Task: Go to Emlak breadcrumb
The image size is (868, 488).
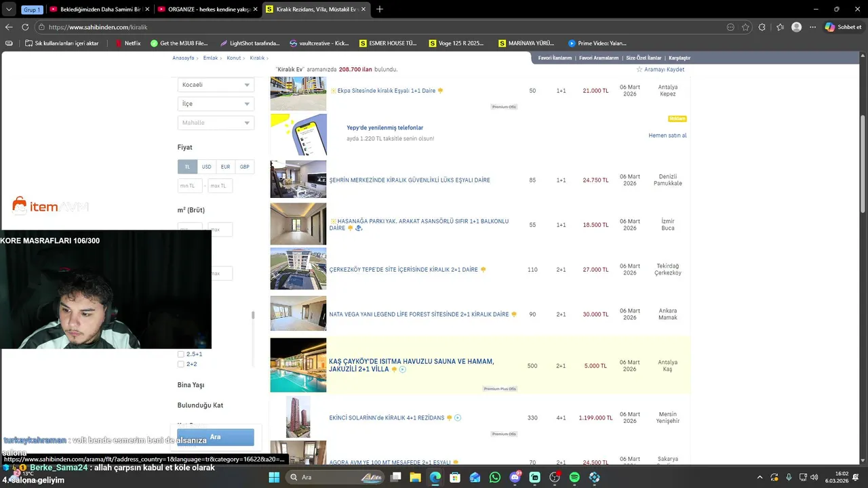Action: 211,58
